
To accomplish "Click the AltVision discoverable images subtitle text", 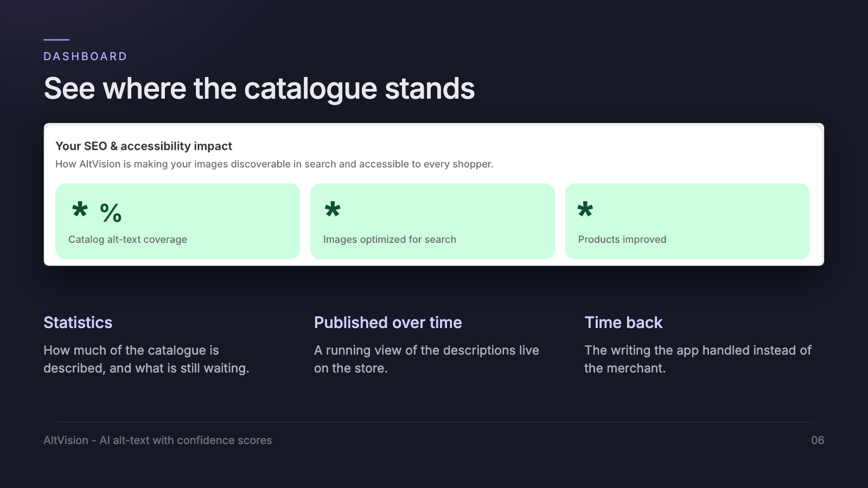I will click(275, 164).
